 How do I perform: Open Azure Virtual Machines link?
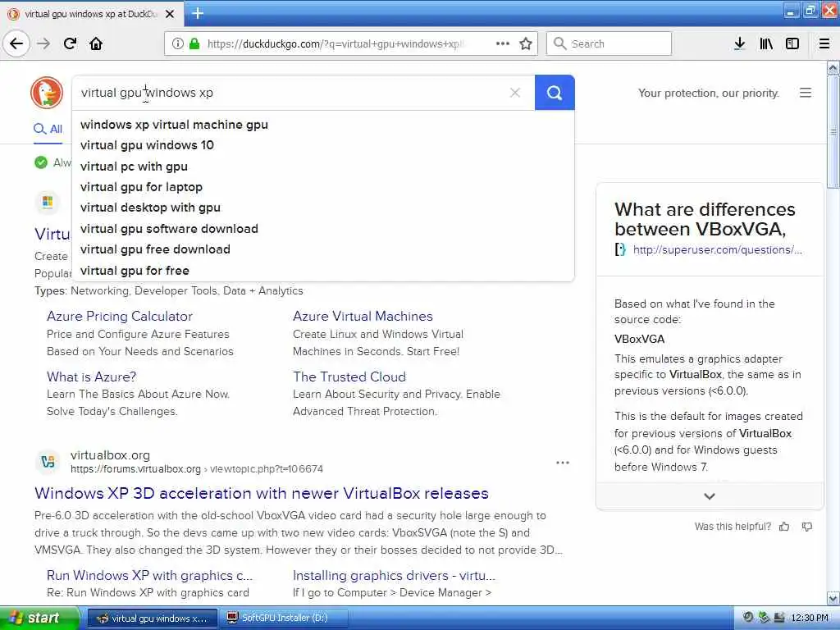[x=363, y=316]
